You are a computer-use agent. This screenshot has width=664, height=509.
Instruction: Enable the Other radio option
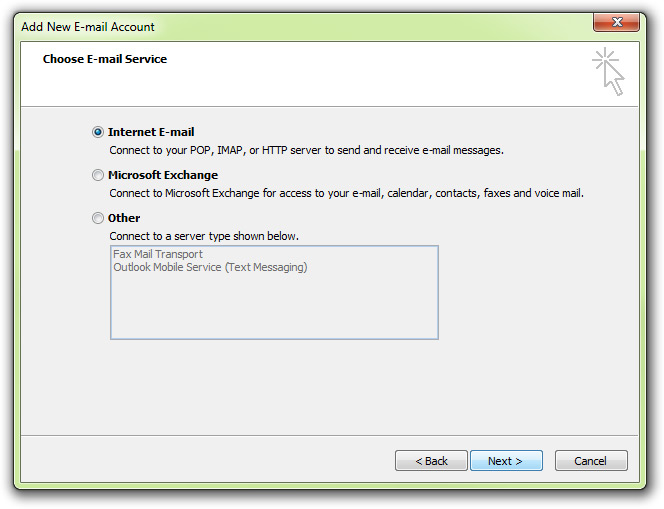click(98, 218)
